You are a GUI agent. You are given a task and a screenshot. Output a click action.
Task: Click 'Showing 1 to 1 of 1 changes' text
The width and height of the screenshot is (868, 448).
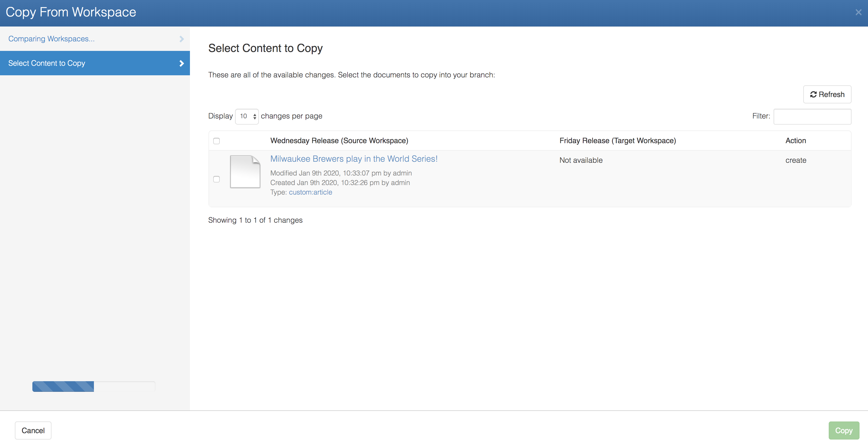click(x=255, y=220)
